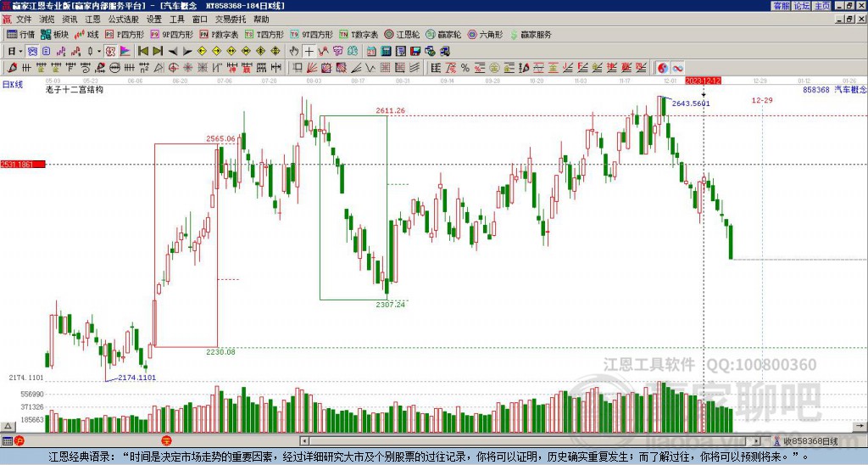Screen dimensions: 868x465
Task: Step chart right with black arrow
Action: coord(187,51)
